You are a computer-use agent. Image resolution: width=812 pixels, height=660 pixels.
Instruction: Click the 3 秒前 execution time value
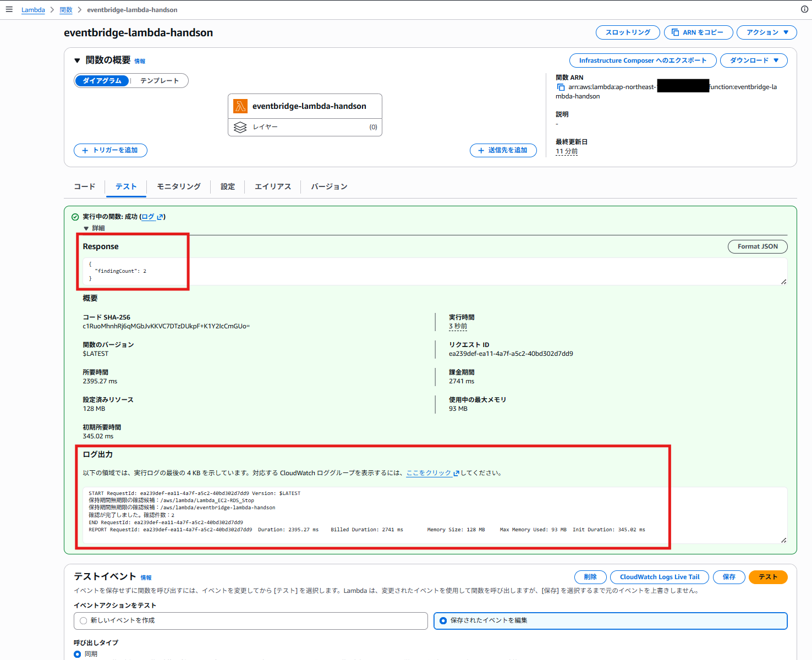458,326
